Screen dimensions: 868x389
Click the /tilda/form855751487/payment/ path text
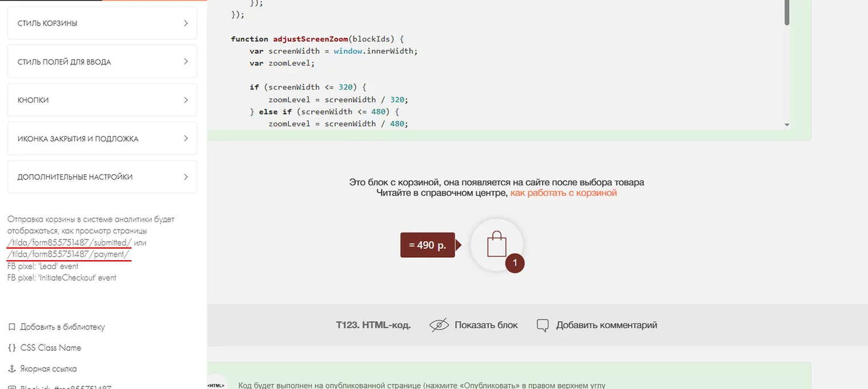(x=69, y=254)
